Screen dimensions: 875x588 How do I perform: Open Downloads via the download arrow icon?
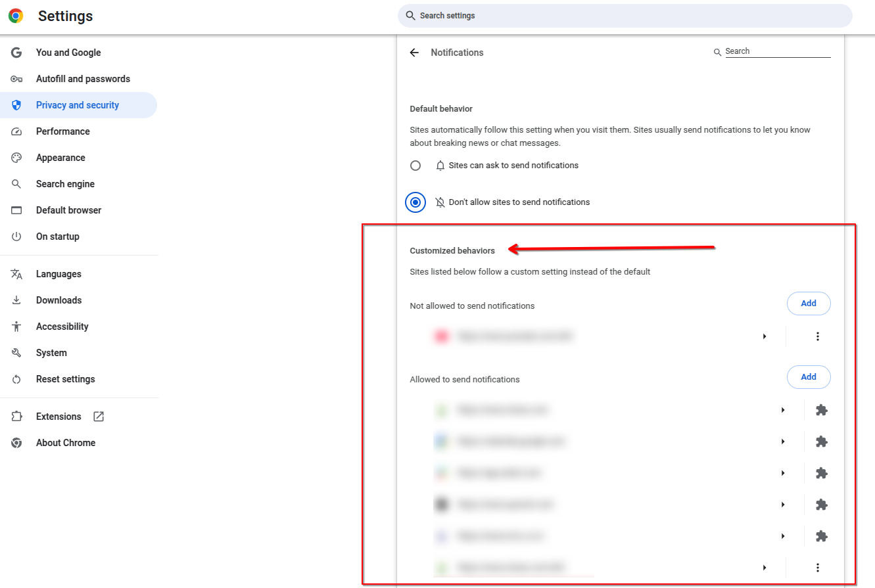[16, 300]
